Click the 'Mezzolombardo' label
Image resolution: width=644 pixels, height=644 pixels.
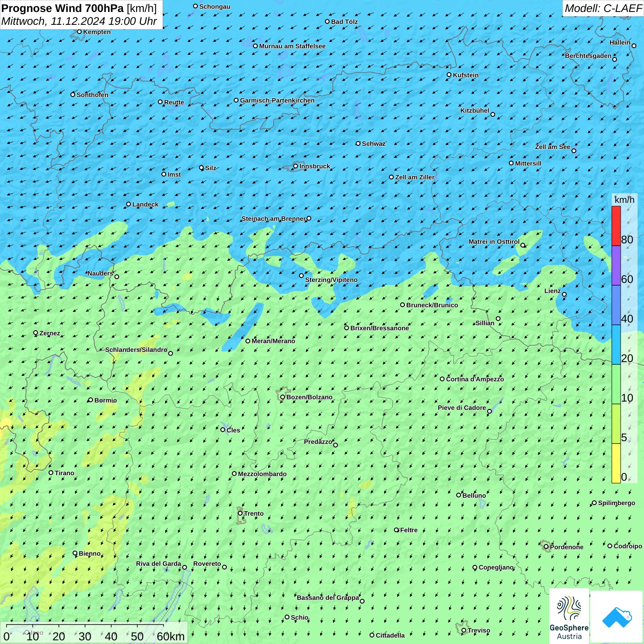(262, 474)
